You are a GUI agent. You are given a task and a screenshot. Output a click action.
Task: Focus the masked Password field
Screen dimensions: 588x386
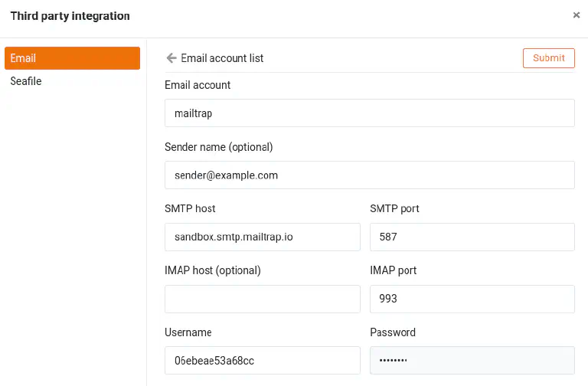click(472, 361)
